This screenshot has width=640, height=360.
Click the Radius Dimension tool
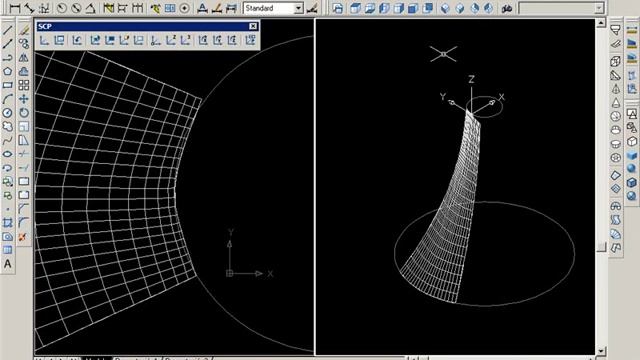coord(62,8)
